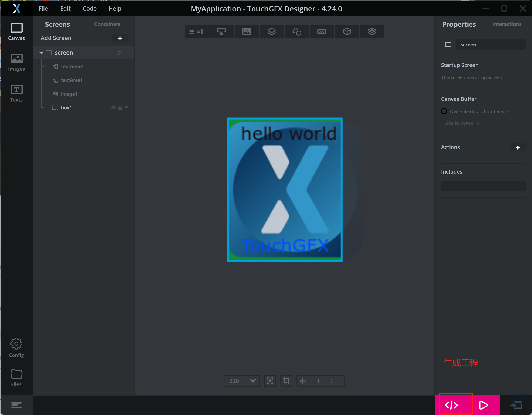Screen dimensions: 532x415
Task: Run on target device icon
Action: click(x=516, y=405)
